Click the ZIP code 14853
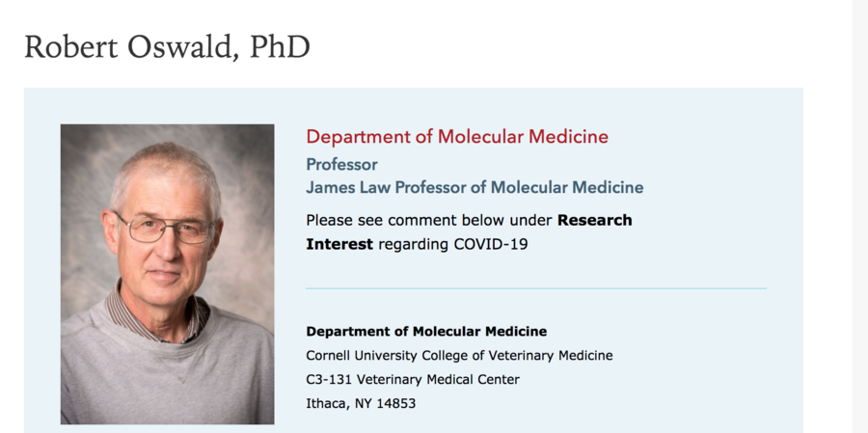 395,404
